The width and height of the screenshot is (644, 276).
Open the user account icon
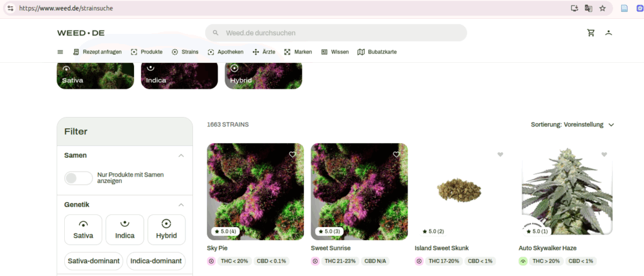pos(609,33)
